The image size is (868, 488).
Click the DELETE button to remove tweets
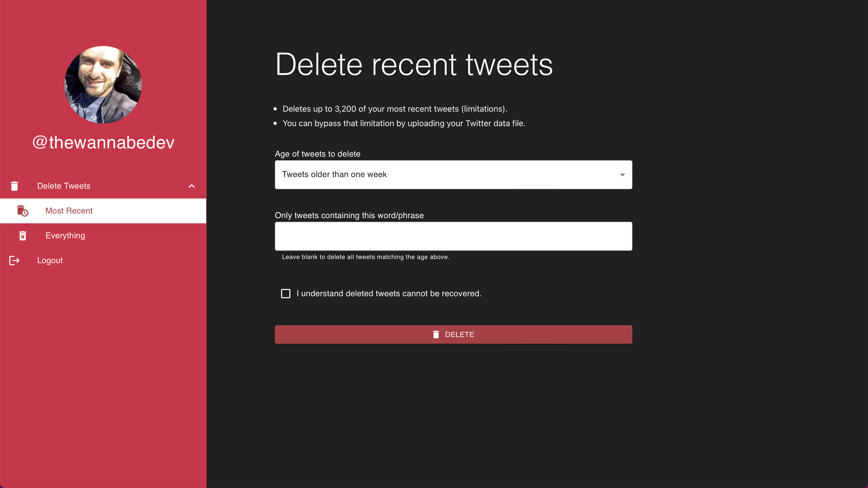[x=453, y=334]
